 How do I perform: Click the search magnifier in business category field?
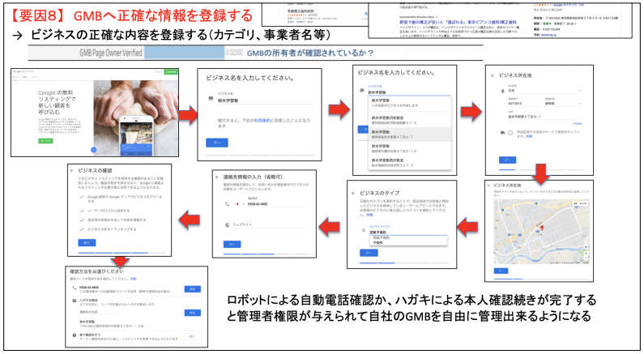point(364,231)
